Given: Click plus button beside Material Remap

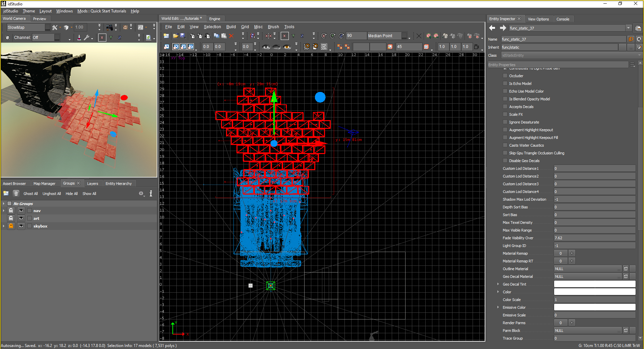Looking at the screenshot, I should 572,253.
